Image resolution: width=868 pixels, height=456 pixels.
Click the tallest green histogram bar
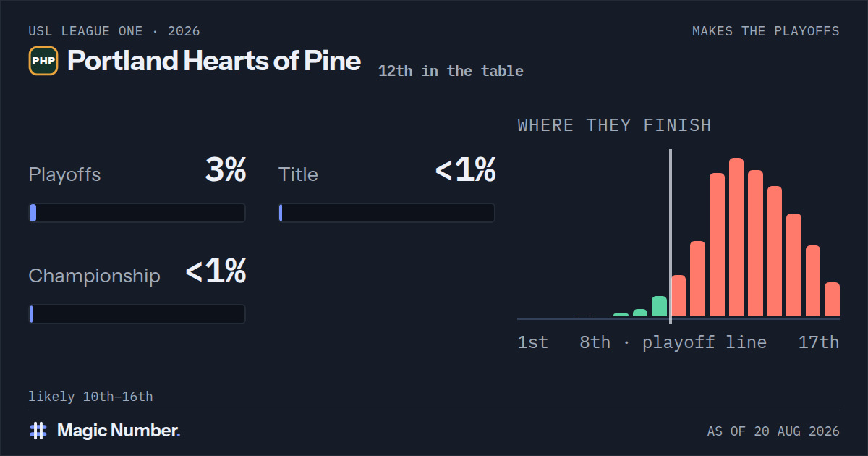[659, 306]
